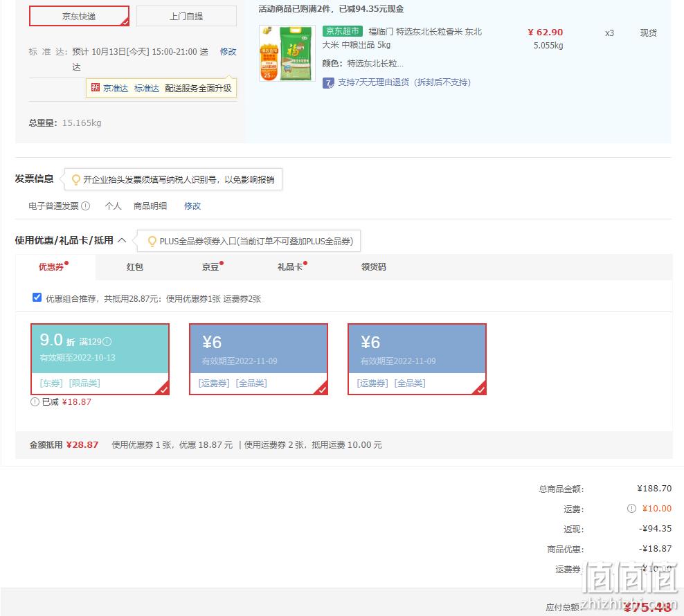
Task: Click info icon beside 运费 ¥10.00
Action: [631, 508]
